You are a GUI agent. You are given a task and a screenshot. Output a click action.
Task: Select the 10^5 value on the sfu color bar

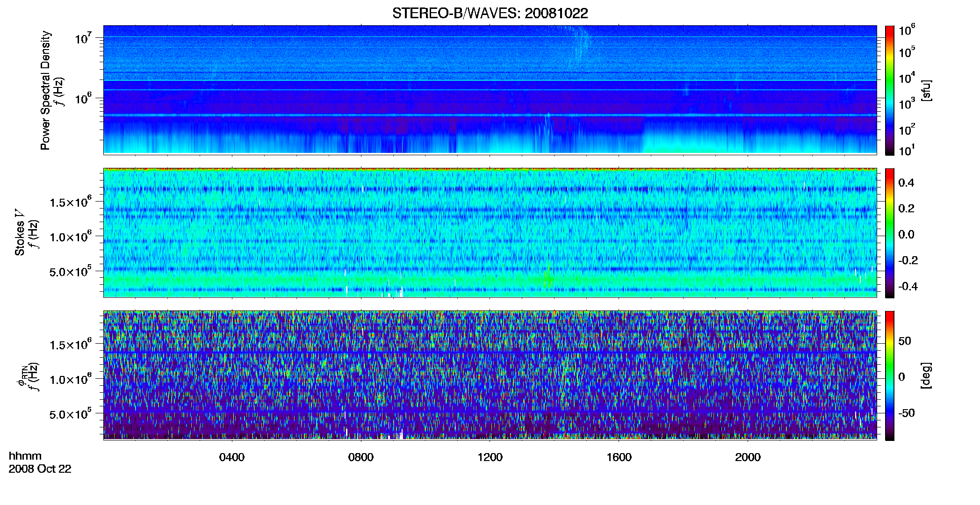(907, 52)
